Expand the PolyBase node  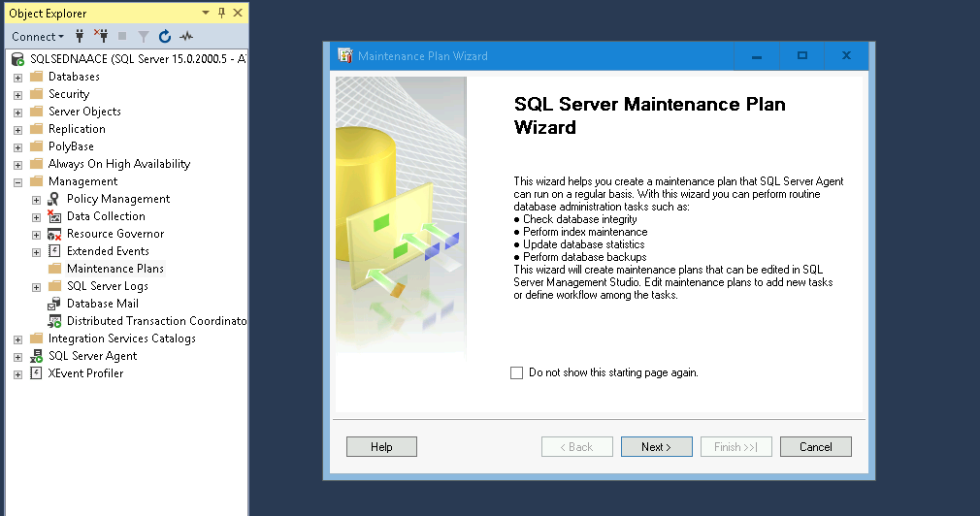[17, 147]
